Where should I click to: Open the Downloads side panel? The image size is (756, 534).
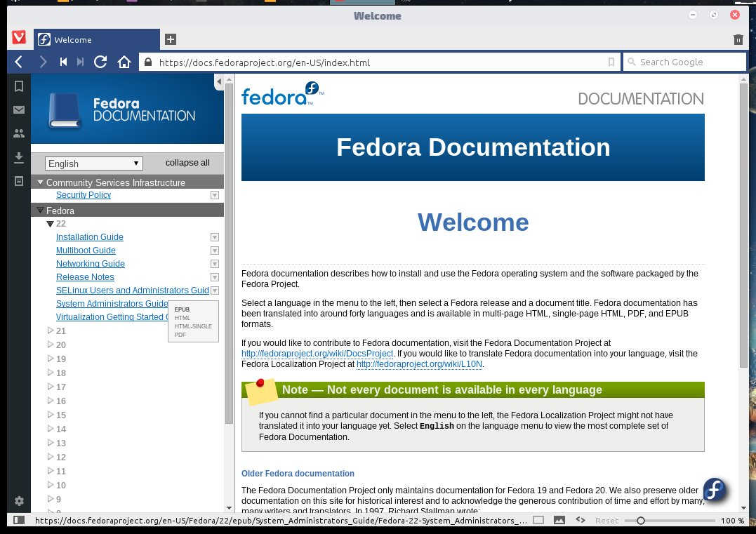click(x=19, y=158)
